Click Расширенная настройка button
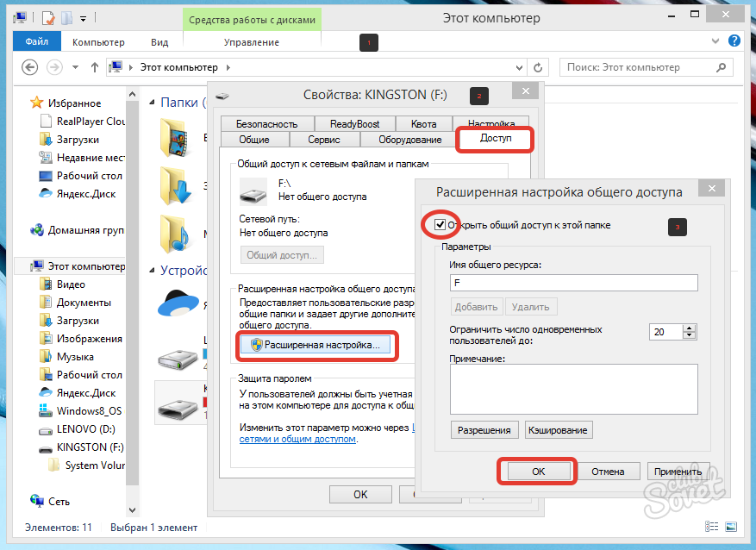 click(316, 345)
